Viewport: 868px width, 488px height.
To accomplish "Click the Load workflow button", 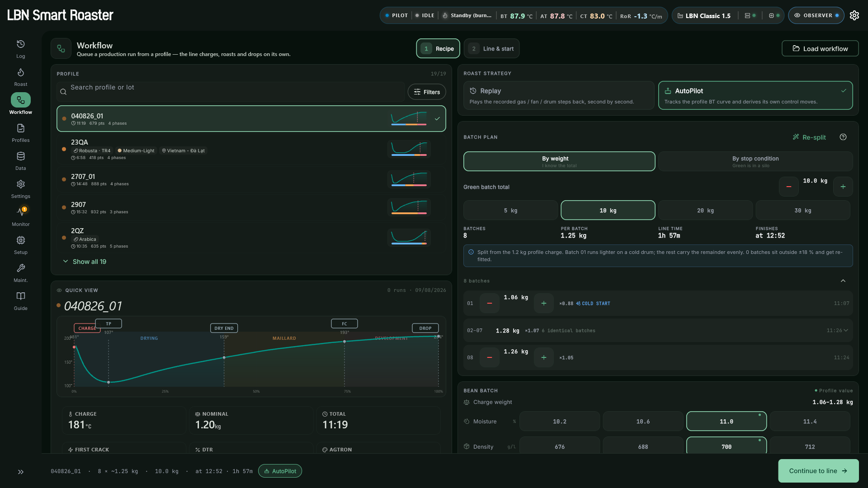I will 820,49.
